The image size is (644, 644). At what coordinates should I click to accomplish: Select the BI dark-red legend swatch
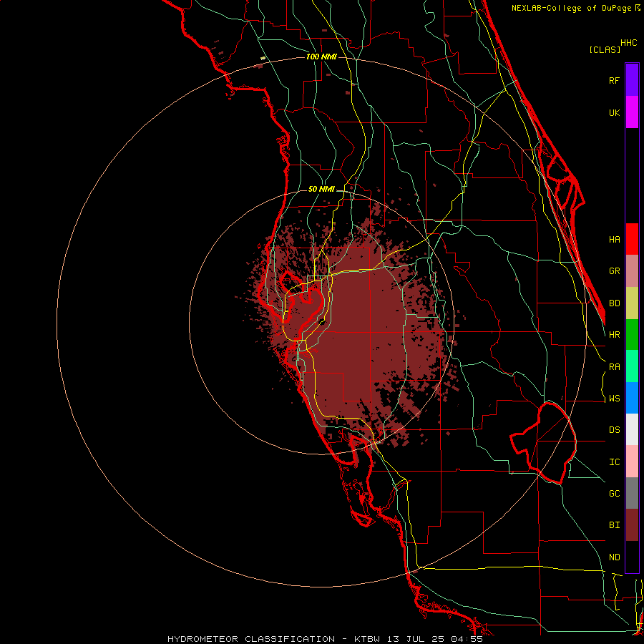(x=632, y=525)
